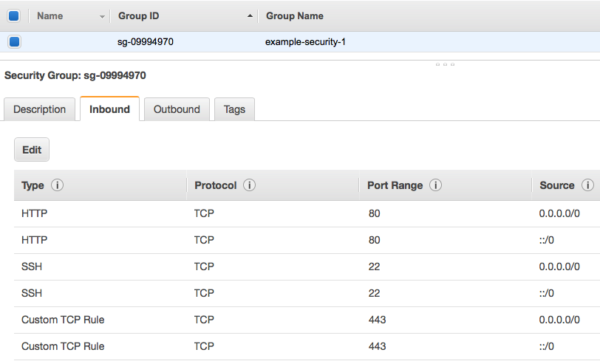The height and width of the screenshot is (361, 600).
Task: Click source ::/0 of port 443 rule
Action: (x=546, y=346)
